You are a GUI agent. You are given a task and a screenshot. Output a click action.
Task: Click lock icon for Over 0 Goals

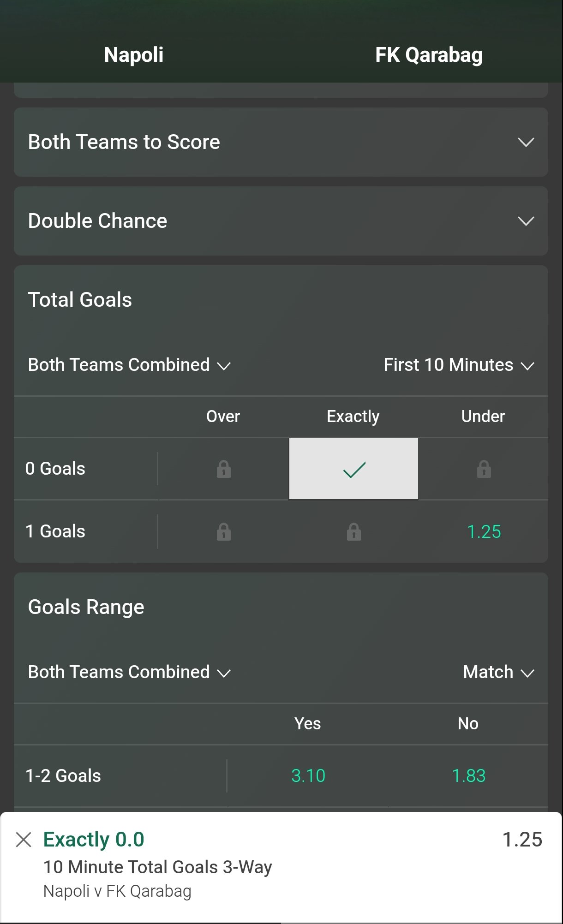coord(223,469)
